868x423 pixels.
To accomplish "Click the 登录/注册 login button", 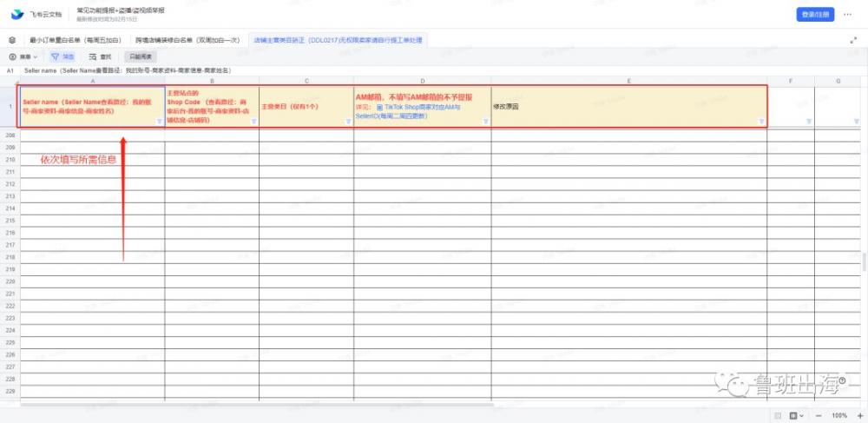I will tap(815, 15).
